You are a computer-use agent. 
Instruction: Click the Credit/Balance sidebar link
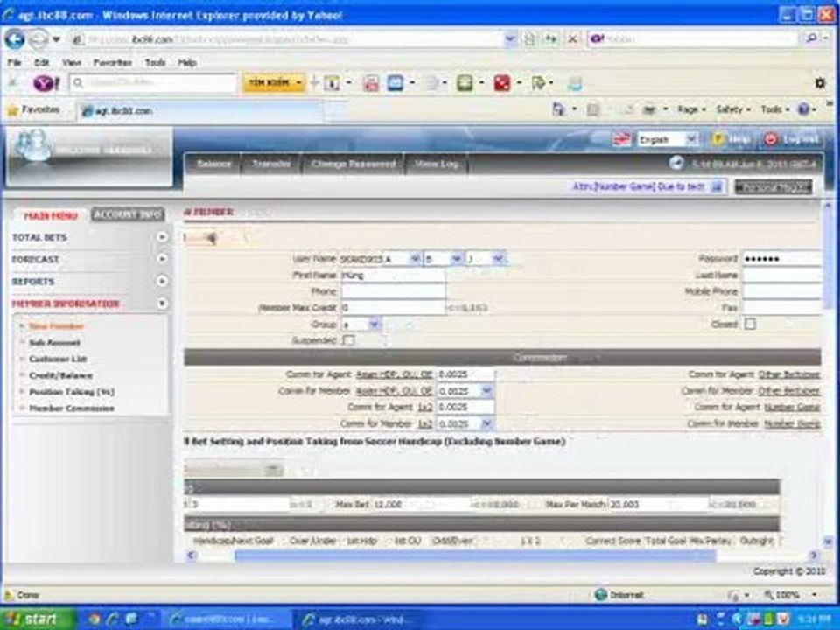(x=60, y=375)
